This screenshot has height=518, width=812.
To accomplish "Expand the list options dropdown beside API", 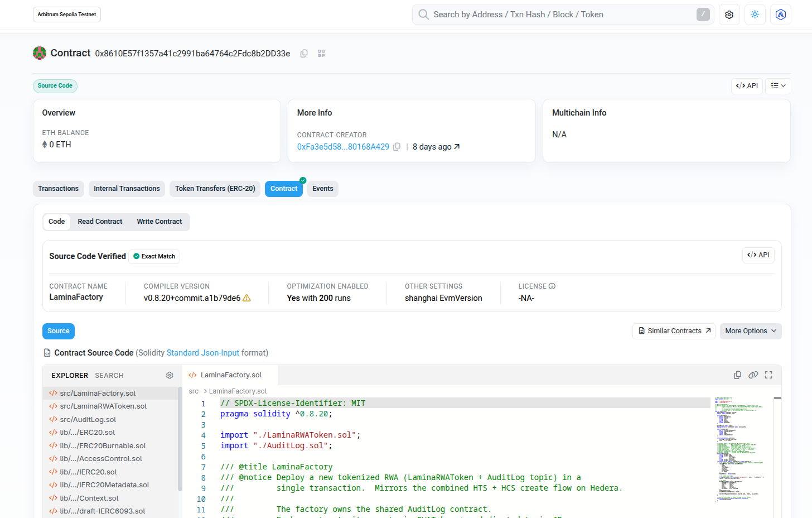I will coord(778,86).
